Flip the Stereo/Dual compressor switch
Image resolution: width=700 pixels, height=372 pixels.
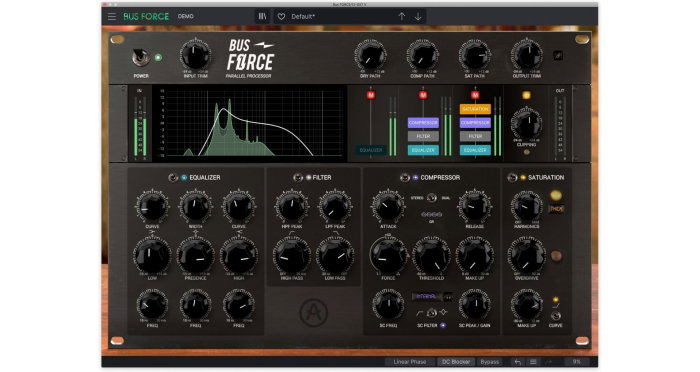(431, 197)
